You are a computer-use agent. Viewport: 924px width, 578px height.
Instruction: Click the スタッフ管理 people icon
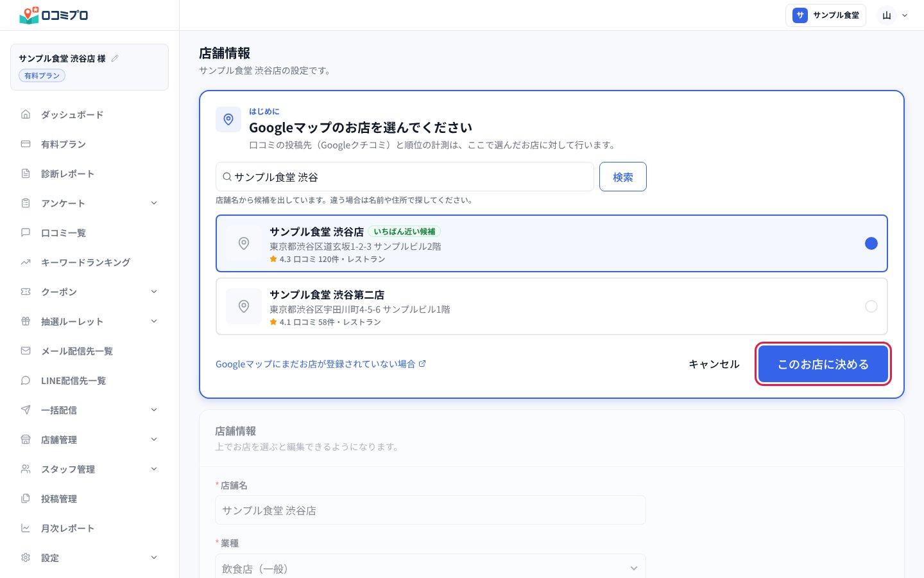coord(26,469)
